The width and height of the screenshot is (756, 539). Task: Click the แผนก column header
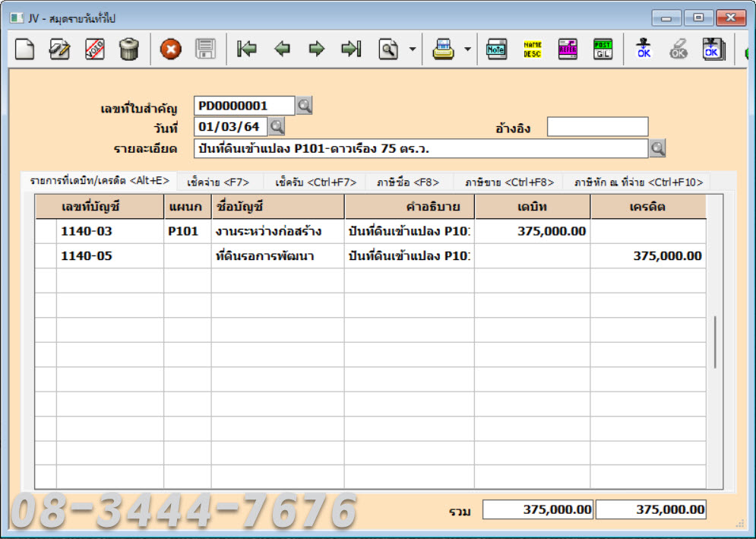188,207
